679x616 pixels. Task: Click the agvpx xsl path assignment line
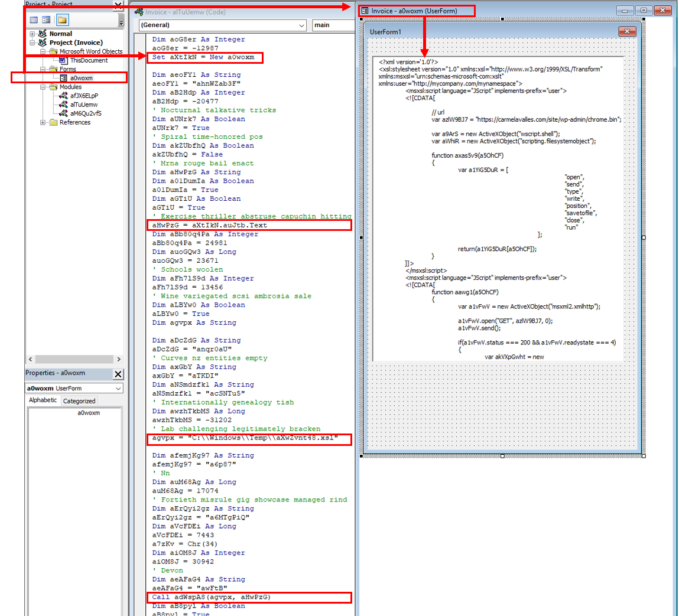pyautogui.click(x=245, y=438)
